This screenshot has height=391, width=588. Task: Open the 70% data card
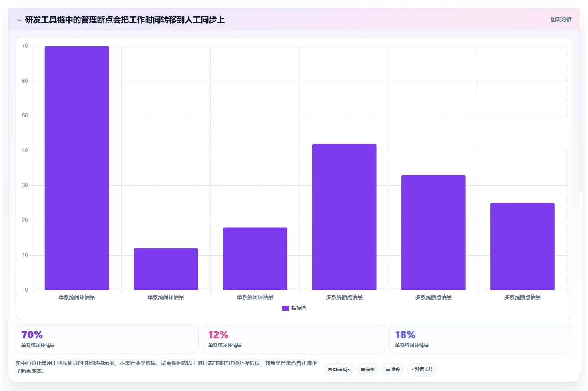tap(107, 339)
